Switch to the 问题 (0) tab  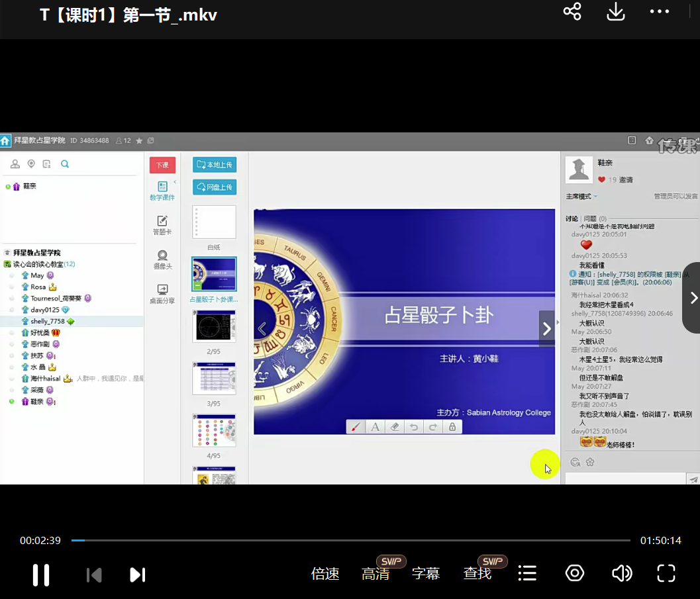pyautogui.click(x=595, y=218)
